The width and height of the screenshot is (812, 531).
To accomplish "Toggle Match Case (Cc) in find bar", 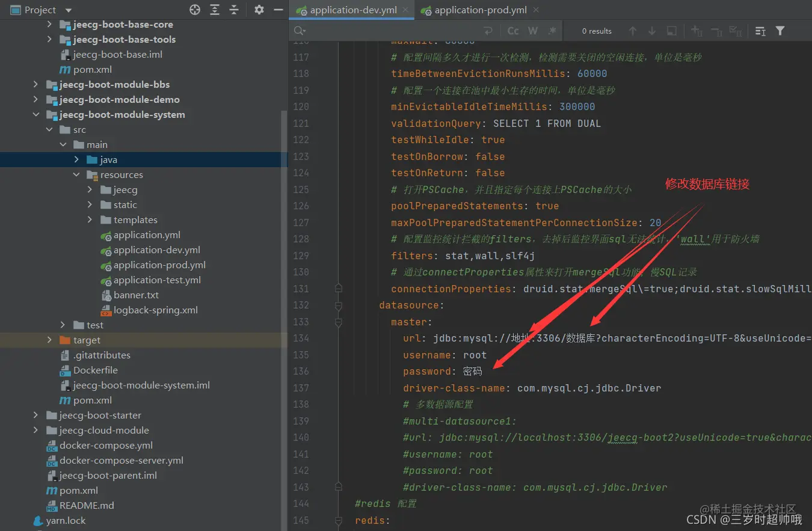I will pyautogui.click(x=513, y=31).
